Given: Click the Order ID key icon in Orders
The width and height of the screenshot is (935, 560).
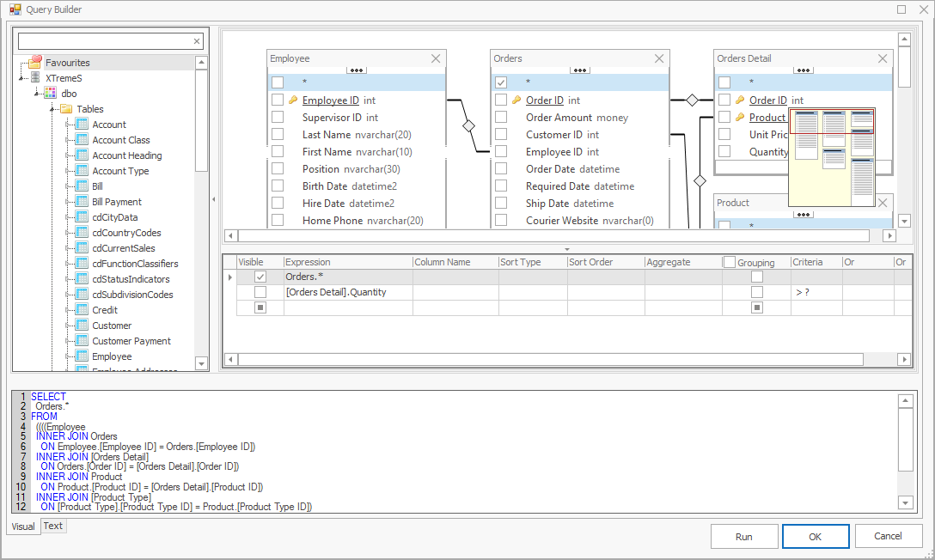Looking at the screenshot, I should (x=516, y=100).
